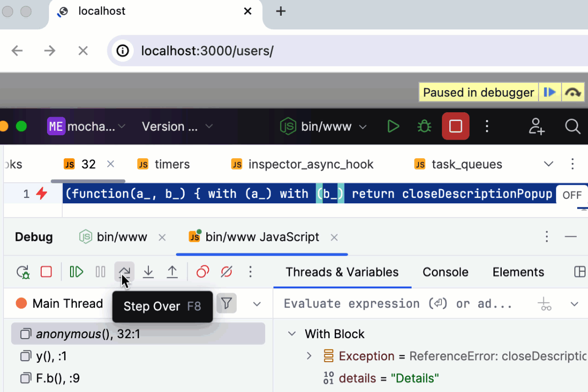Screen dimensions: 588x392
Task: Resume program in debug toolbar
Action: click(x=76, y=271)
